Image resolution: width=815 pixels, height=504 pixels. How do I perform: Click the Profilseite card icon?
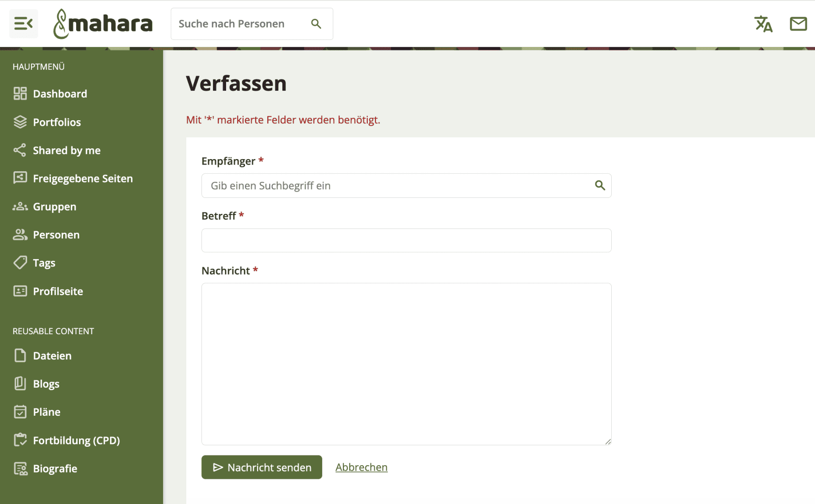coord(20,291)
